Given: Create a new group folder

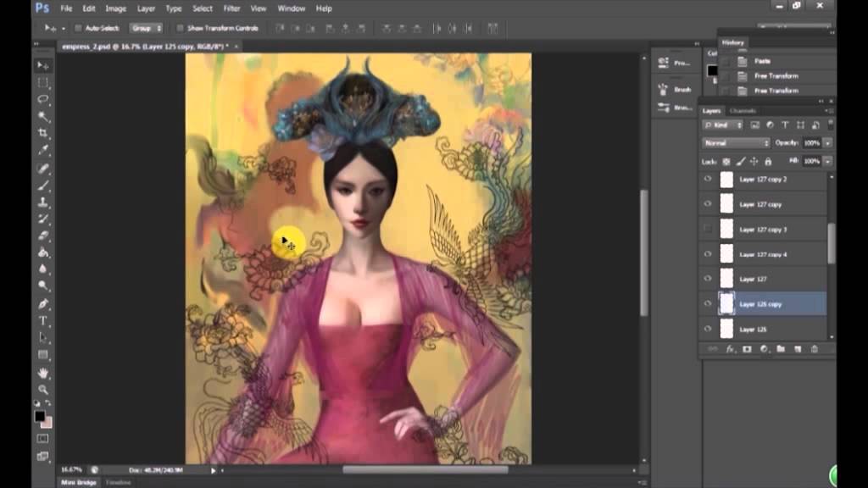Looking at the screenshot, I should pyautogui.click(x=781, y=349).
